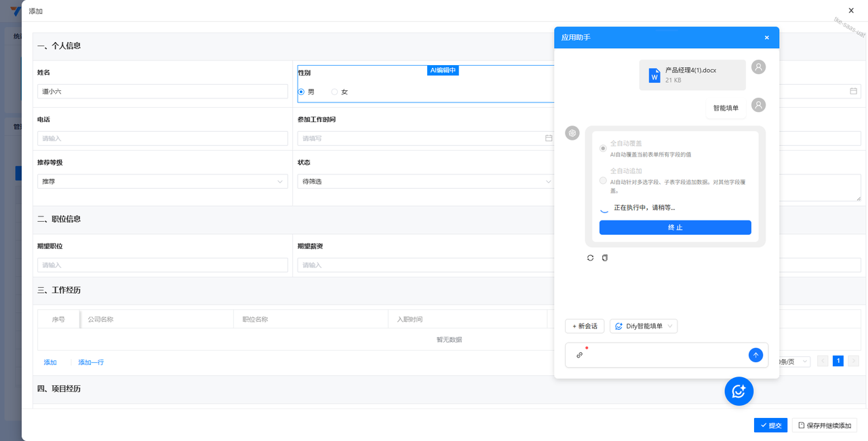
Task: Choose the 全自动追加 radio option
Action: (603, 180)
